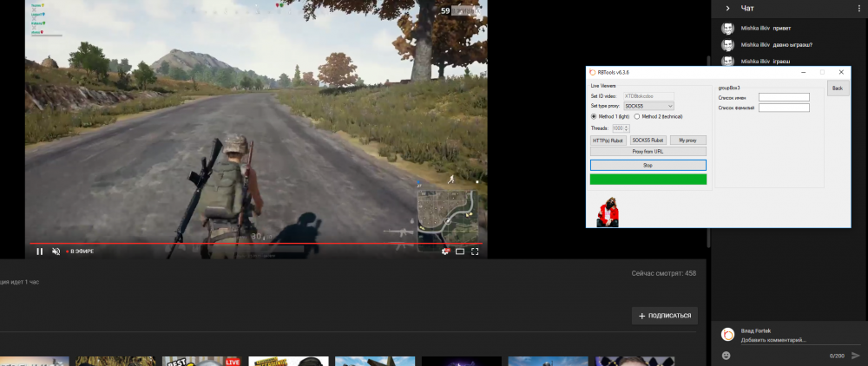
Task: Open the Set type proxy dropdown
Action: 648,106
